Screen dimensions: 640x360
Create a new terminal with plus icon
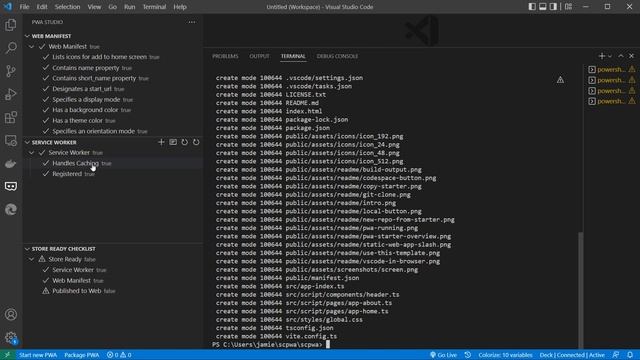pyautogui.click(x=602, y=56)
